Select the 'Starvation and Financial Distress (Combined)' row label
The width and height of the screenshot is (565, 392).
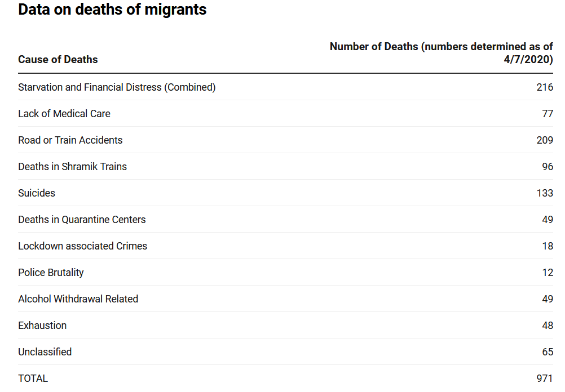pos(117,87)
